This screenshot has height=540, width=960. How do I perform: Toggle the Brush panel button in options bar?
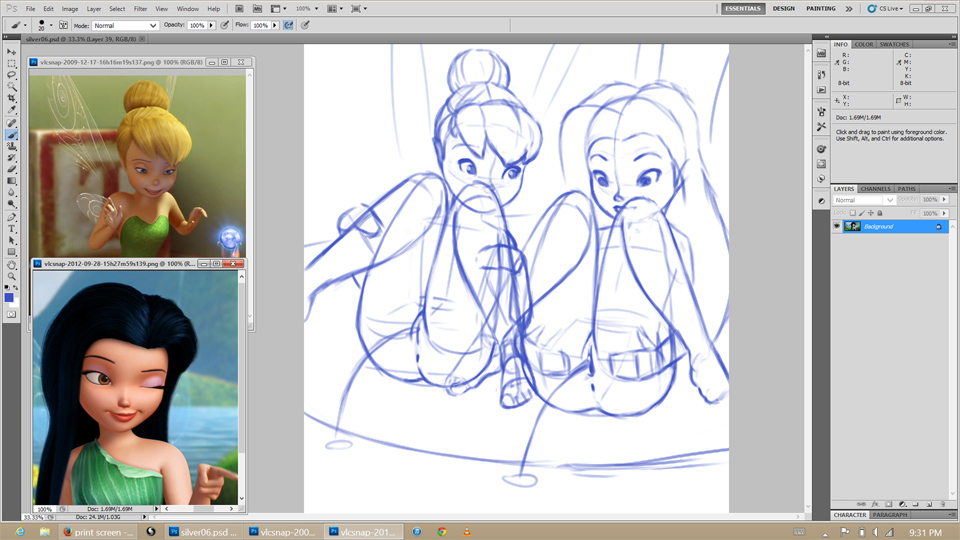[x=63, y=25]
